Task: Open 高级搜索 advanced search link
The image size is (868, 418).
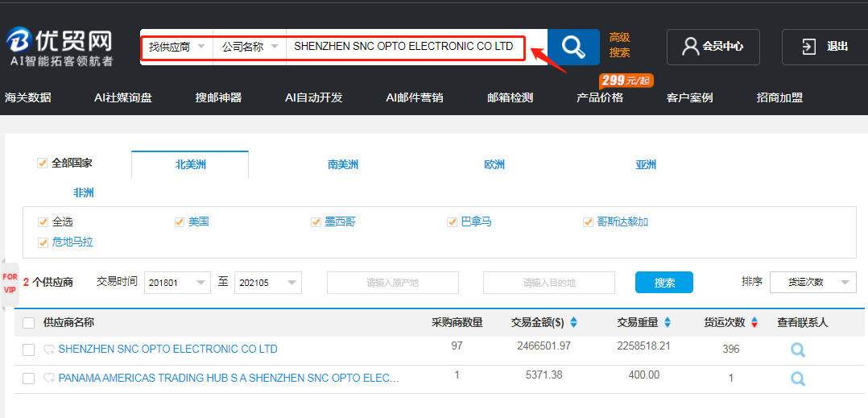Action: point(619,45)
